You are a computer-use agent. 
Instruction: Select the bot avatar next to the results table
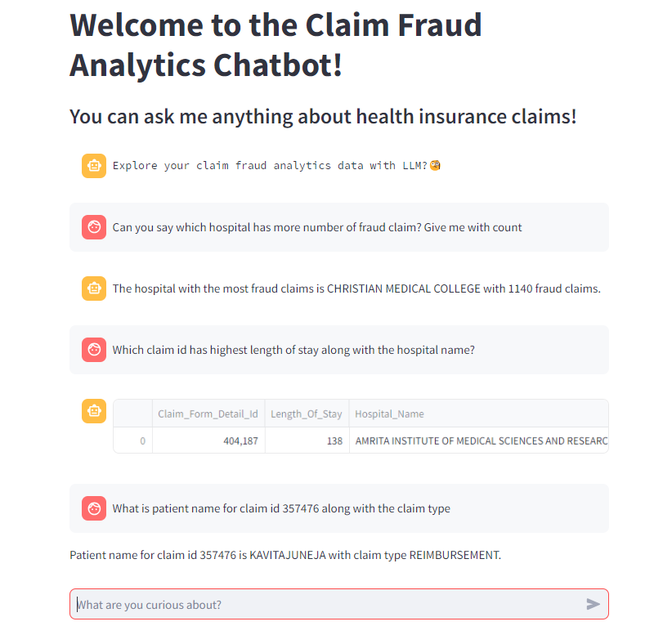point(93,411)
